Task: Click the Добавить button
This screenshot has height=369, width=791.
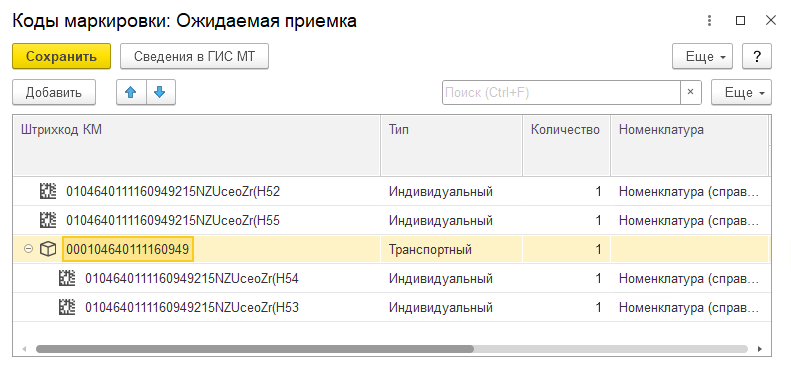Action: point(54,92)
